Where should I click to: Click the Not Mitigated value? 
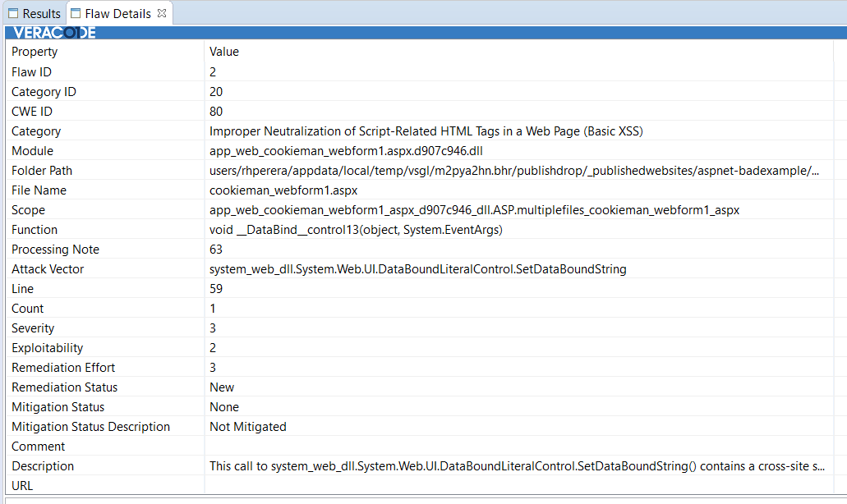pyautogui.click(x=247, y=427)
